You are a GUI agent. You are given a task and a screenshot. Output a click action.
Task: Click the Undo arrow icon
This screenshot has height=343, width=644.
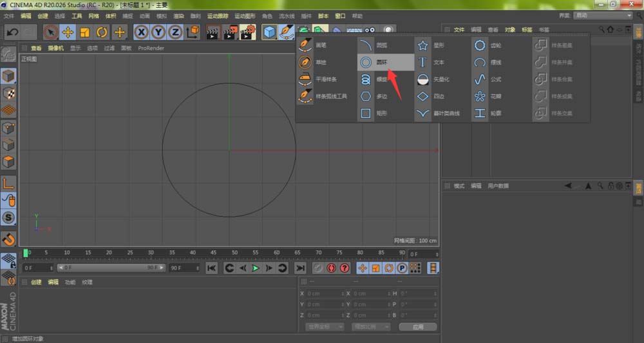(x=12, y=32)
